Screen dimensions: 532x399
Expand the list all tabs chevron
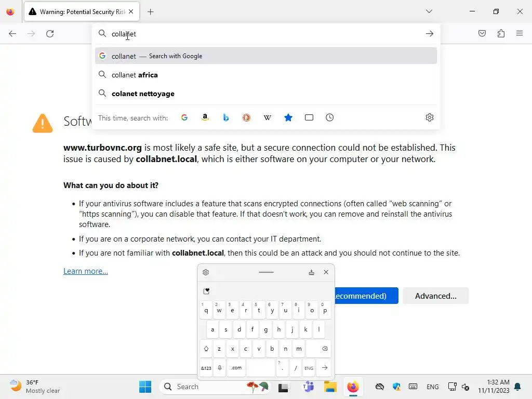point(429,11)
